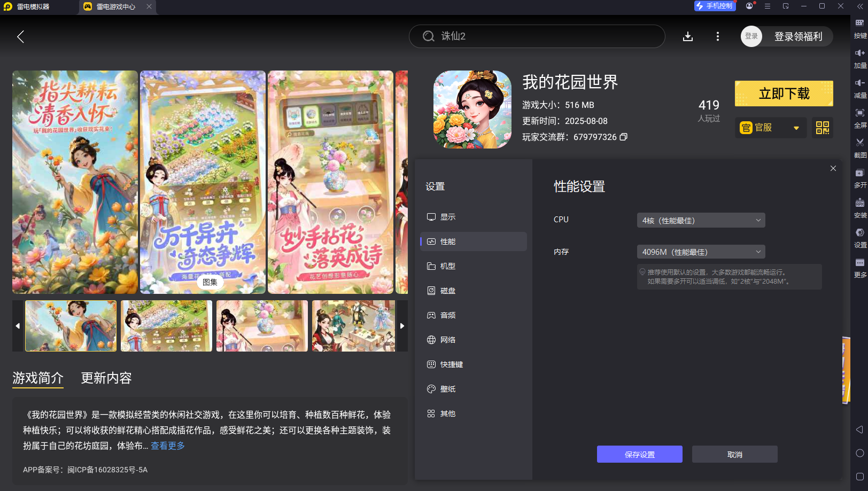Switch to the 更新内容 tab
Viewport: 868px width, 491px height.
click(106, 378)
